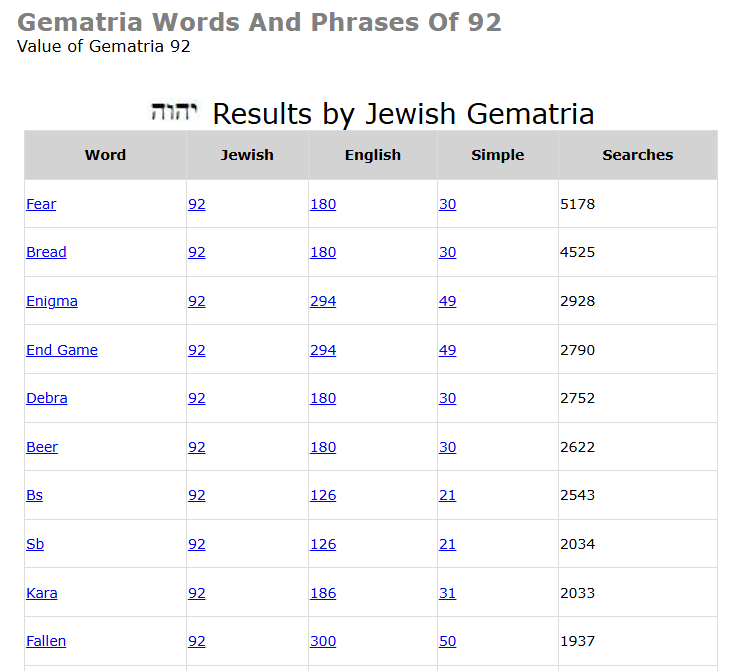Click Jewish value 92 in Beer row
731x671 pixels.
197,447
